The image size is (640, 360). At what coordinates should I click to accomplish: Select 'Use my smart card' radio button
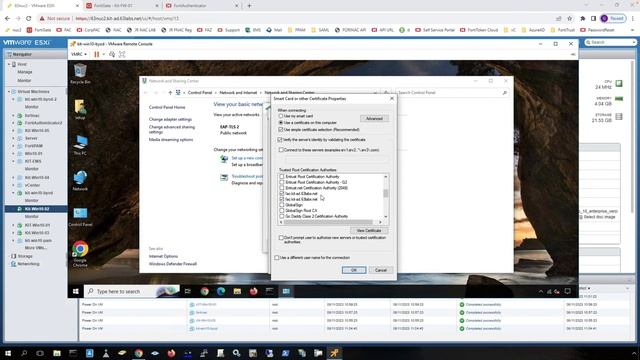281,116
